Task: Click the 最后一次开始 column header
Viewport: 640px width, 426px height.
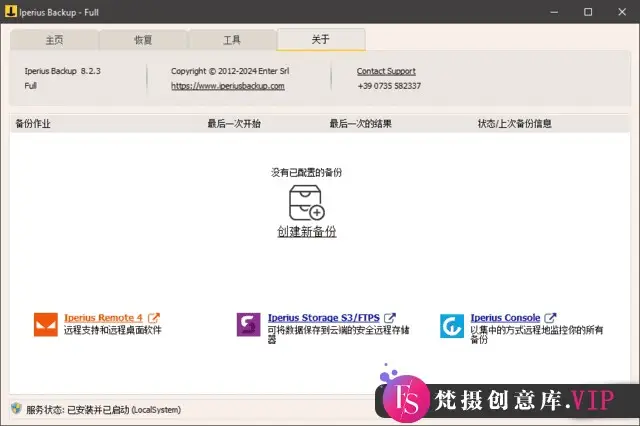Action: pyautogui.click(x=234, y=124)
